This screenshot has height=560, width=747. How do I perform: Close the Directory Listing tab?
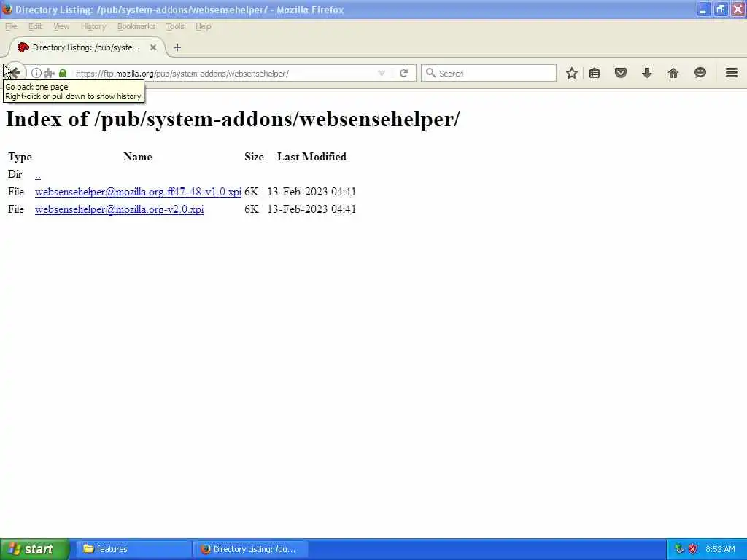coord(153,47)
